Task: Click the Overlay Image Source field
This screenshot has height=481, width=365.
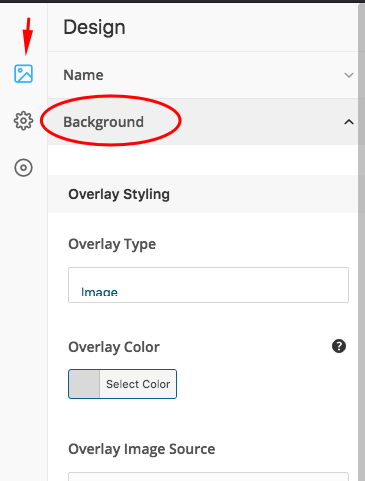Action: tap(208, 477)
